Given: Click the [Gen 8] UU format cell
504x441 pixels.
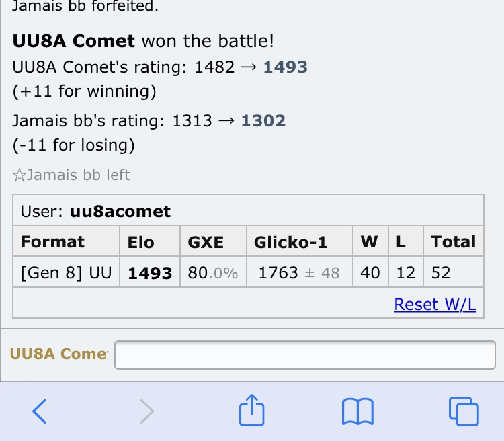Looking at the screenshot, I should point(65,272).
